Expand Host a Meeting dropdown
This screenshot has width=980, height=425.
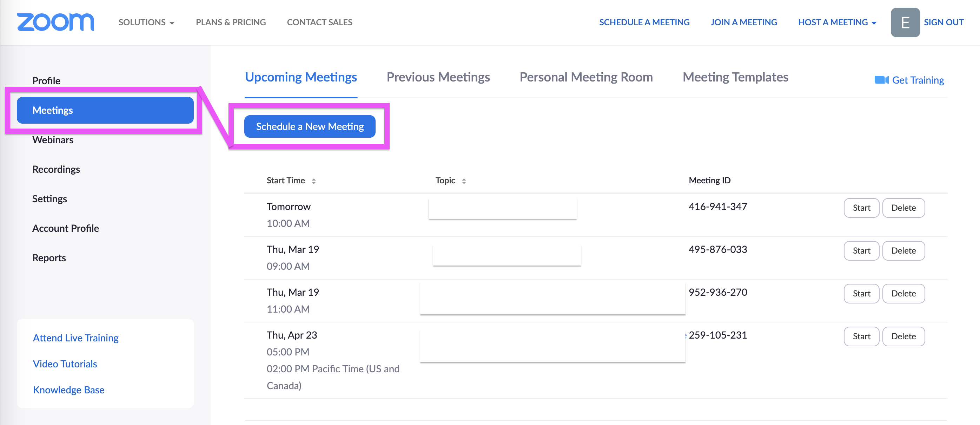pyautogui.click(x=837, y=22)
